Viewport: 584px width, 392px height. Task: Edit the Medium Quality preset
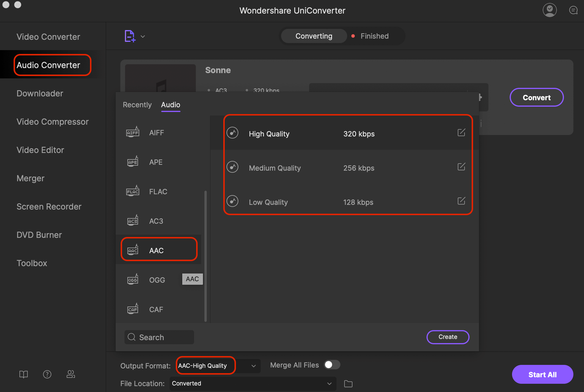(461, 167)
